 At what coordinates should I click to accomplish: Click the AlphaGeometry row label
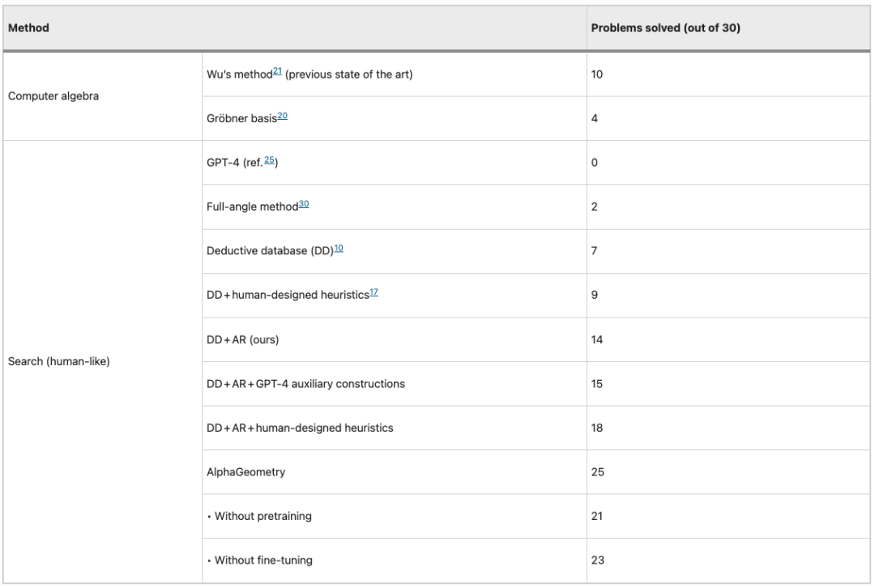tap(245, 472)
